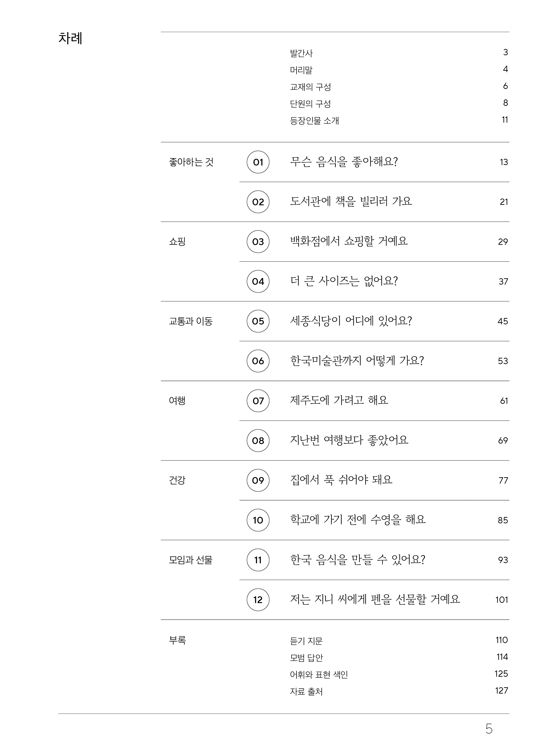Open '어휘와 표현 색인' appendix entry
552x756 pixels.
[319, 674]
